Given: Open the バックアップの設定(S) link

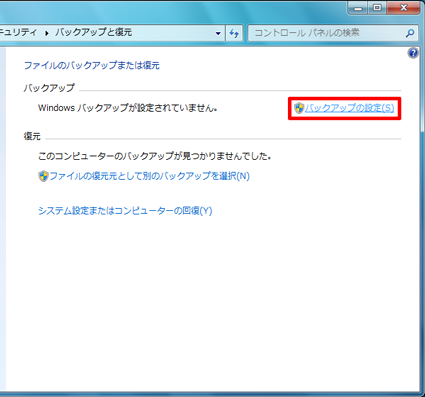Looking at the screenshot, I should tap(349, 108).
